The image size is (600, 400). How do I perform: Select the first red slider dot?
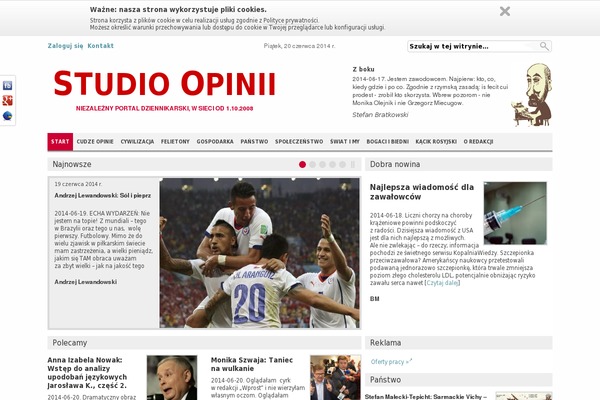(302, 164)
